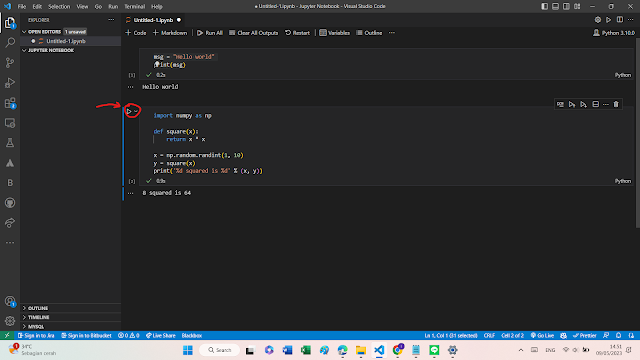Viewport: 640px width, 360px height.
Task: Execute cell and above from cell toolbar
Action: 572,104
